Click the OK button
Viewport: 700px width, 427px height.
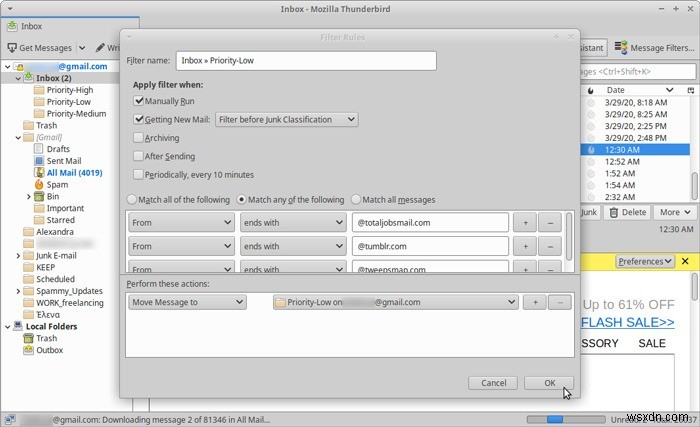(549, 383)
